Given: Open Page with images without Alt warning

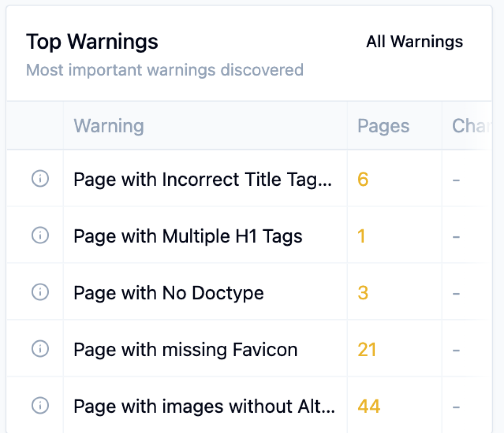Looking at the screenshot, I should coord(204,406).
